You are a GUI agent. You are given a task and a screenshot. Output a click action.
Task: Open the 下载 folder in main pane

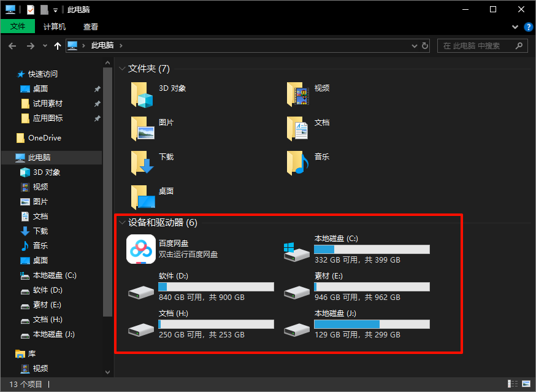142,163
